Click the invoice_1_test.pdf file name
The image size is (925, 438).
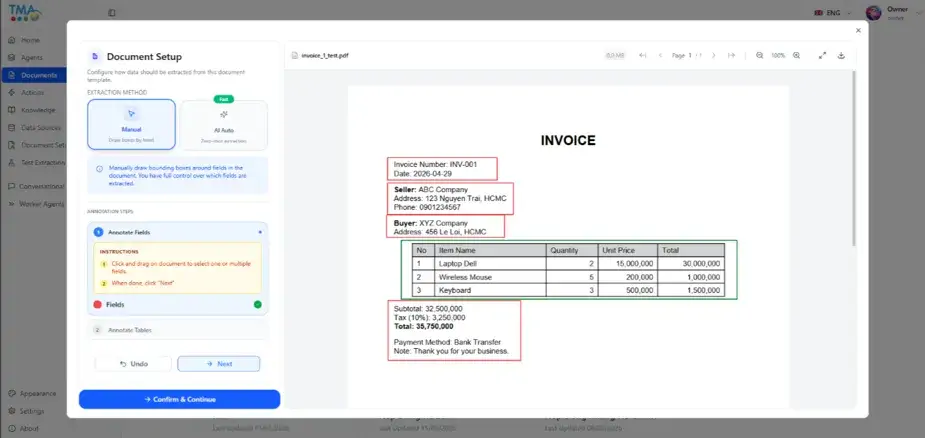[325, 55]
